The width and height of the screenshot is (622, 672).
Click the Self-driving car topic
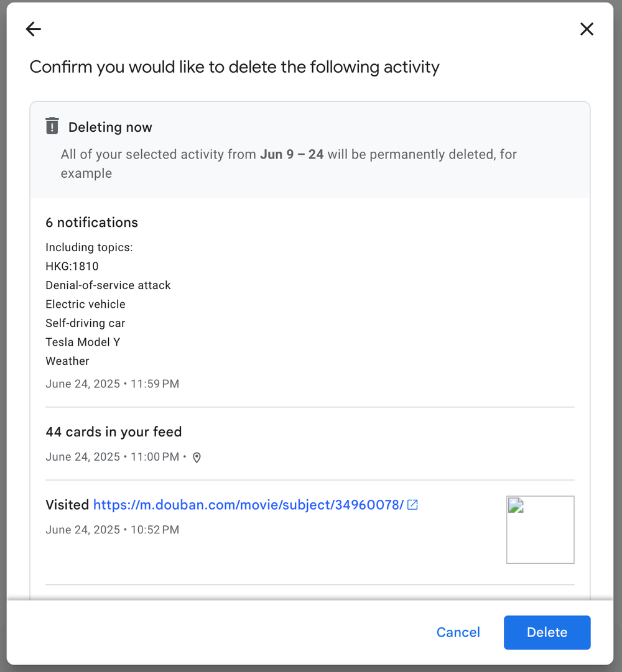pos(85,323)
